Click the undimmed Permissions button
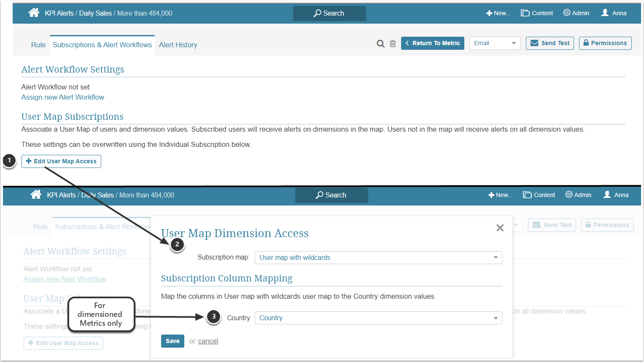The width and height of the screenshot is (644, 362). pyautogui.click(x=605, y=43)
